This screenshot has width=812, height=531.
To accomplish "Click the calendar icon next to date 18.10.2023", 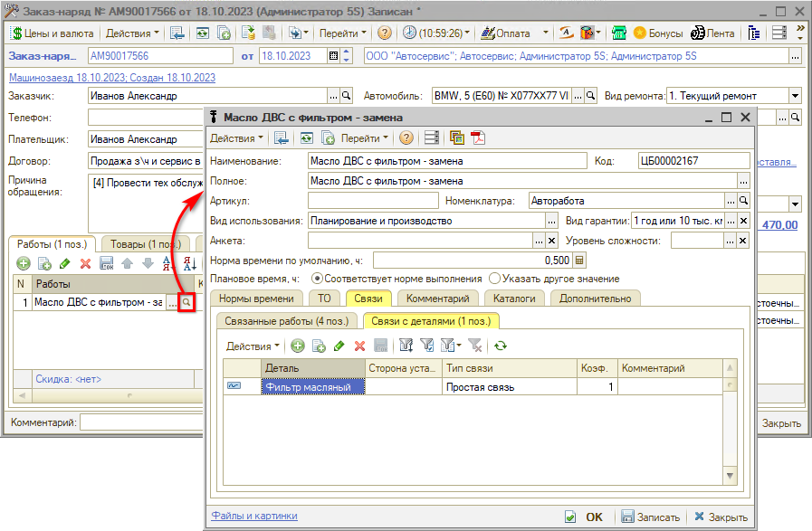I will 334,56.
